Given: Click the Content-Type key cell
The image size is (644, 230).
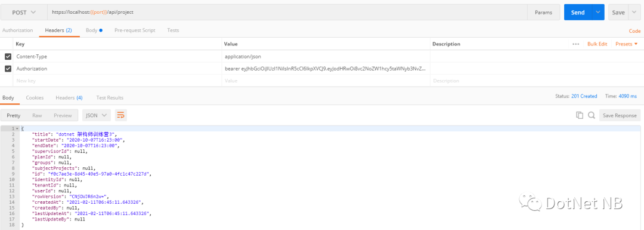Looking at the screenshot, I should 118,56.
